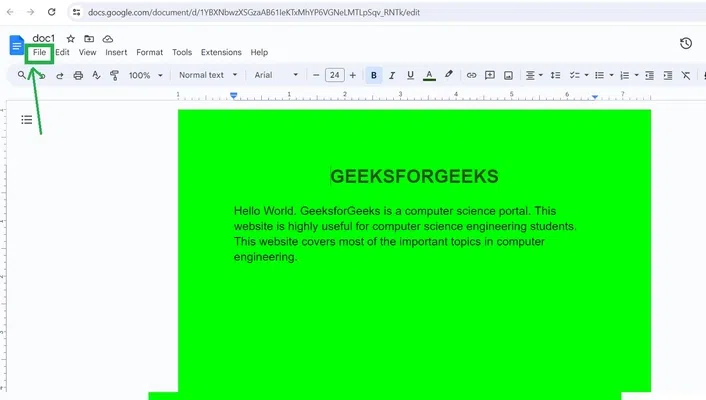Go forward in the browser
This screenshot has width=706, height=400.
(30, 12)
